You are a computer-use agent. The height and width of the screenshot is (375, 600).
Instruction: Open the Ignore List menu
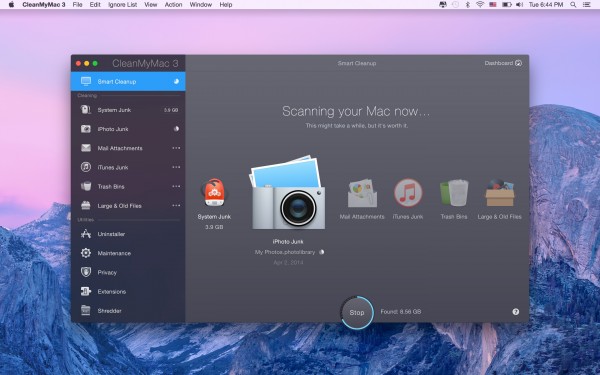[x=122, y=5]
